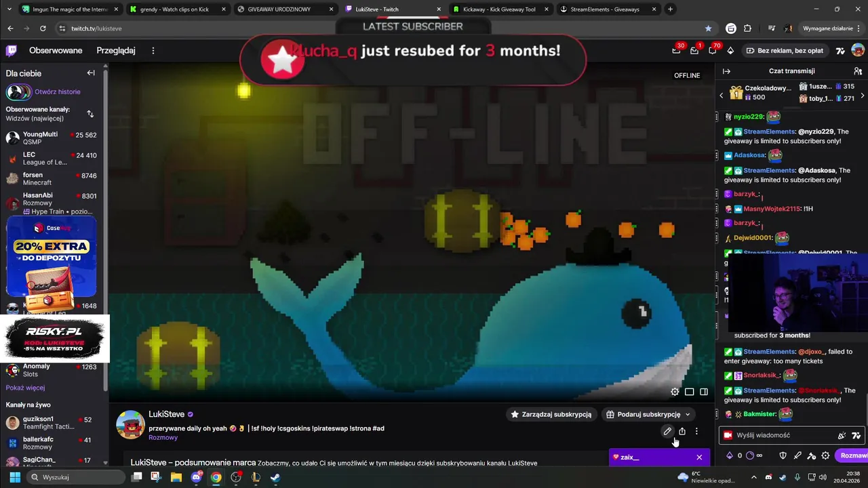Screen dimensions: 868x488
Task: Show next gift leaderboard entries
Action: 862,96
